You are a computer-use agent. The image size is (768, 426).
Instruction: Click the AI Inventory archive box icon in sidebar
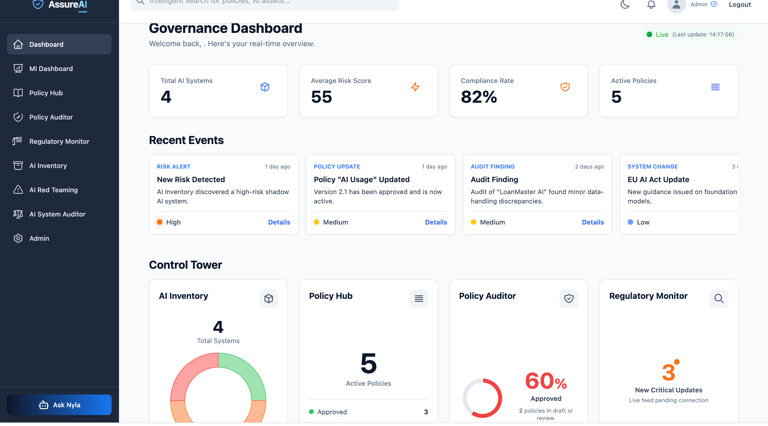[18, 166]
